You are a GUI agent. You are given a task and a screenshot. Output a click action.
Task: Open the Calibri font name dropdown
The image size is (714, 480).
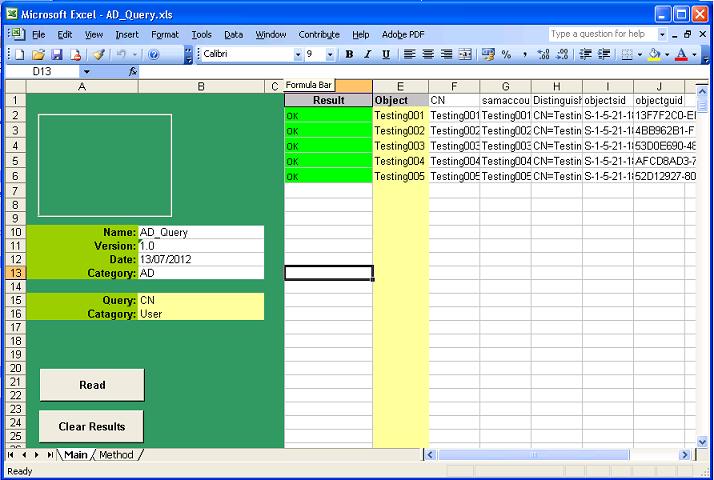click(x=297, y=54)
